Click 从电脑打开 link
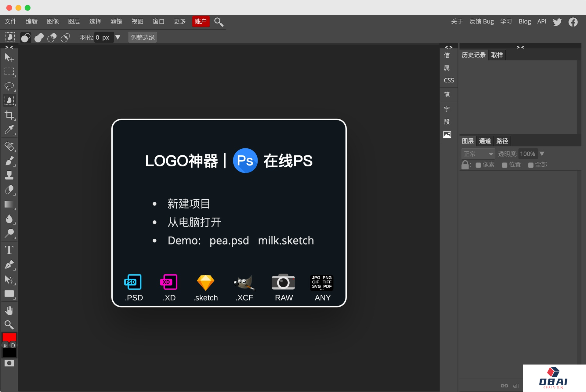 coord(194,222)
